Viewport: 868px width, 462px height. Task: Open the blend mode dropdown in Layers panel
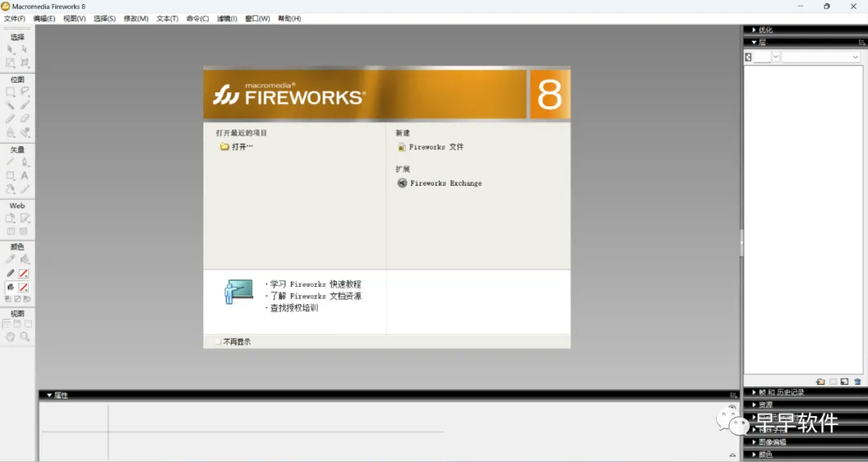pyautogui.click(x=855, y=57)
